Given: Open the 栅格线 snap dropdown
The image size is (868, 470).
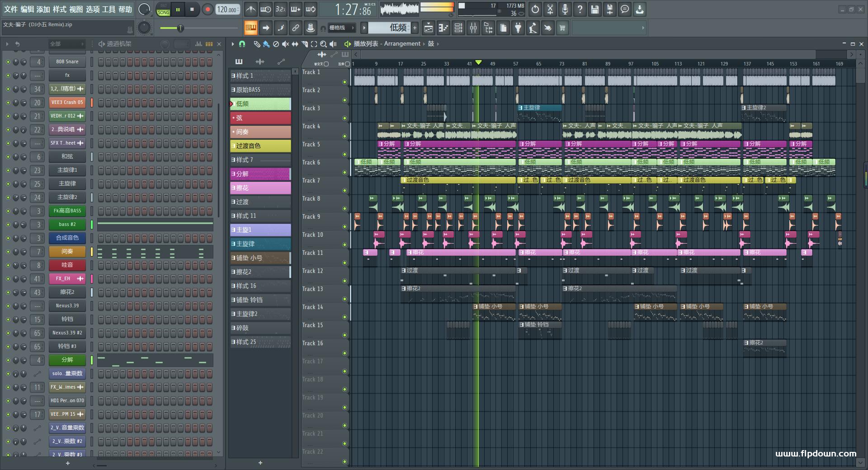Looking at the screenshot, I should (341, 28).
